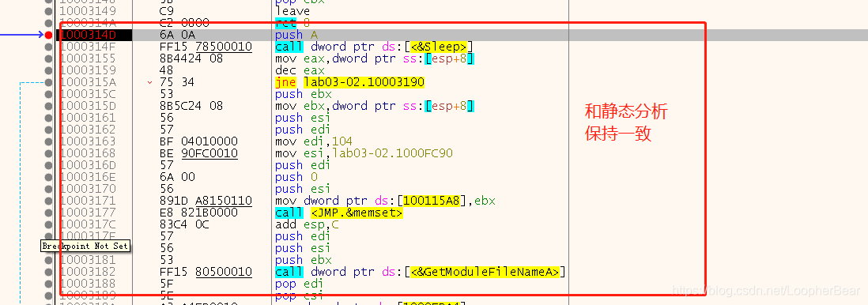Click the <JMP.&memset> call target
The image size is (868, 305).
coord(357,212)
